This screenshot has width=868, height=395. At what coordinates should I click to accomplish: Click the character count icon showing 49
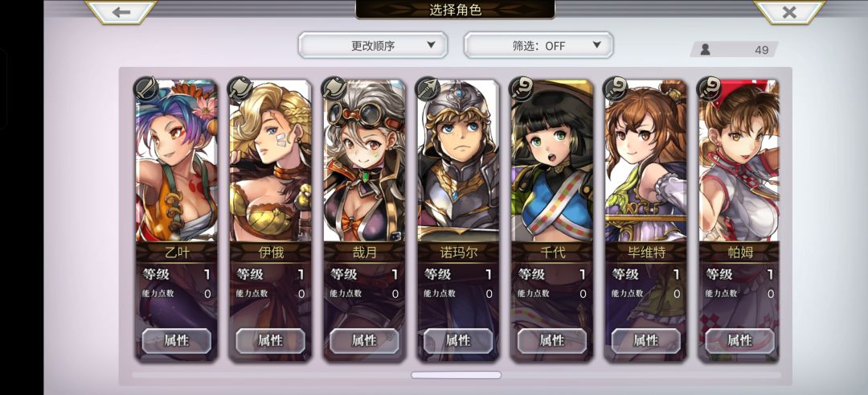coord(706,49)
